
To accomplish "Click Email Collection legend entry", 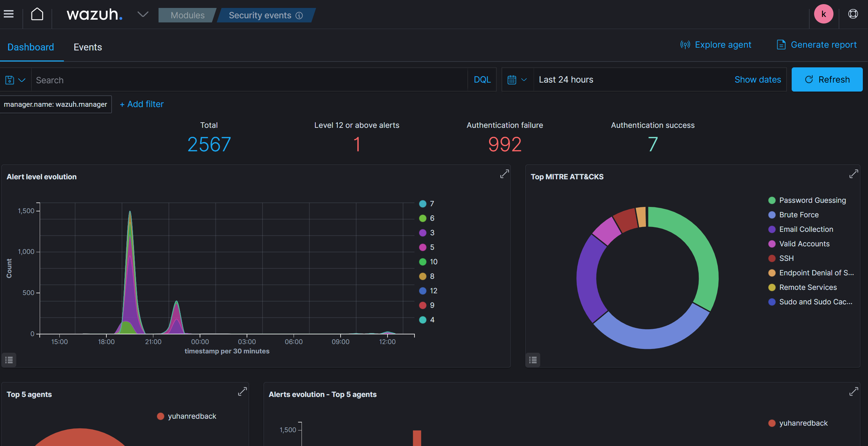I will click(x=801, y=229).
